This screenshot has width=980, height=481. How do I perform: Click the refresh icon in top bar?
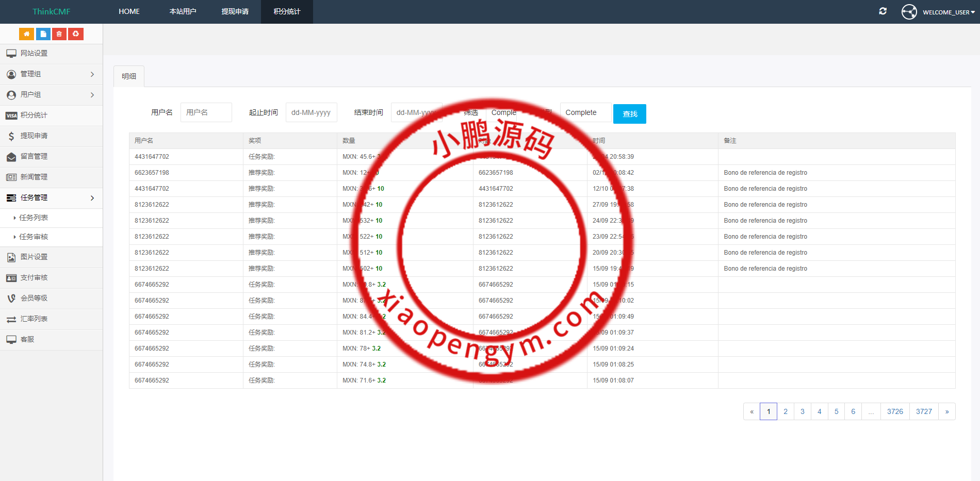[x=883, y=11]
